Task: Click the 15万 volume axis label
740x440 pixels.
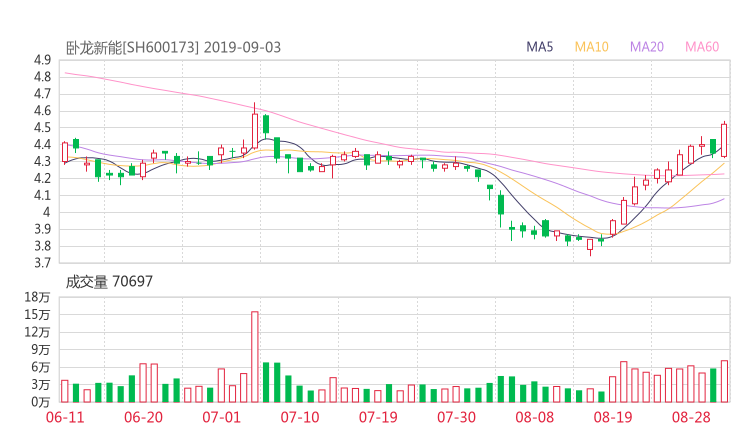Action: coord(37,315)
